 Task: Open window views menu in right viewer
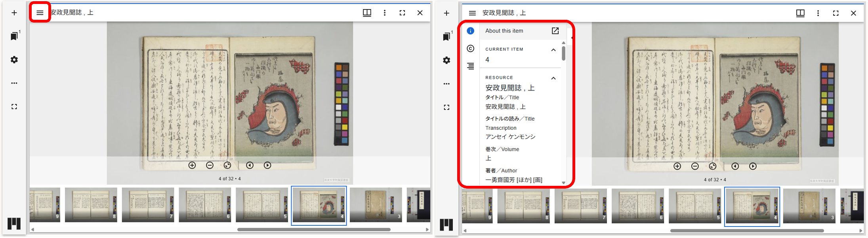pos(800,13)
